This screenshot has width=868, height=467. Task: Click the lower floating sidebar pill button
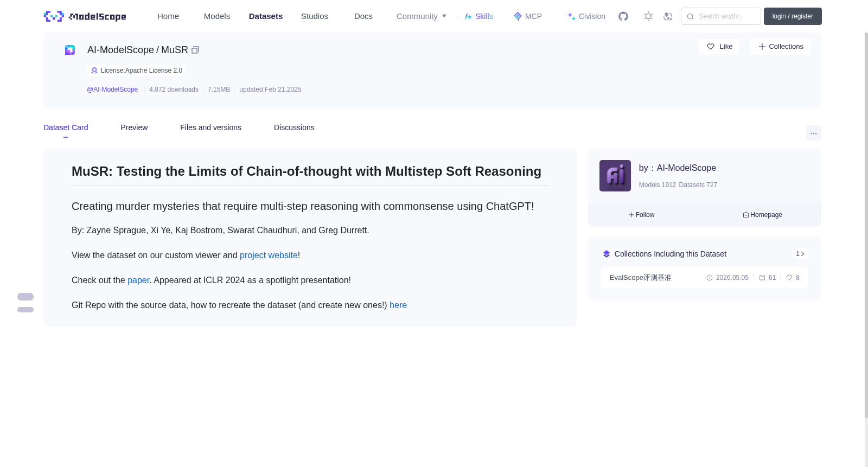[25, 310]
